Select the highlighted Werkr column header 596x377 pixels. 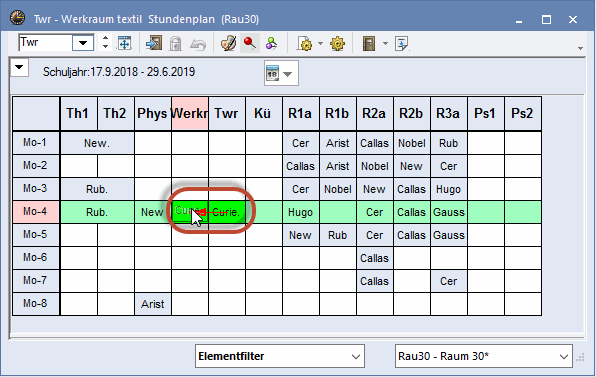point(189,113)
